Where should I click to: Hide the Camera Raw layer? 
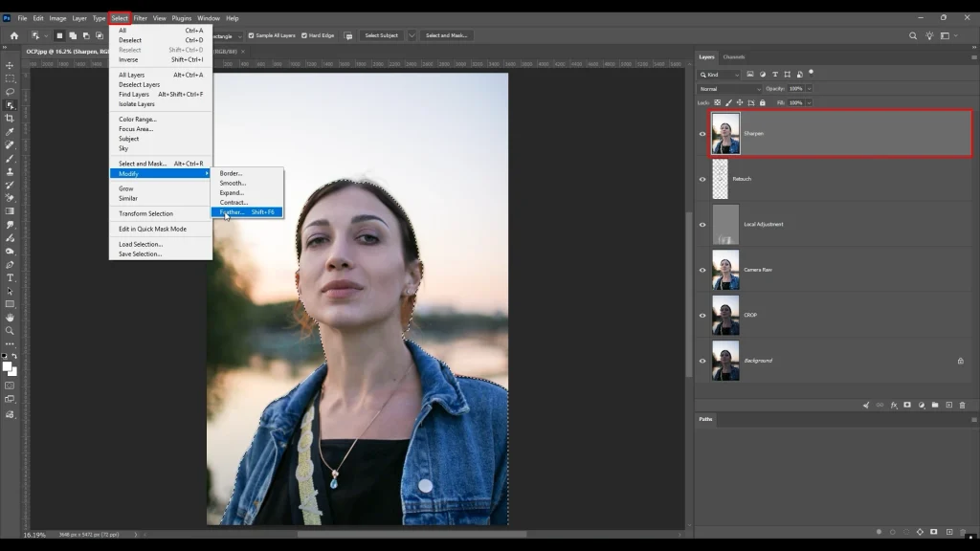pos(702,271)
